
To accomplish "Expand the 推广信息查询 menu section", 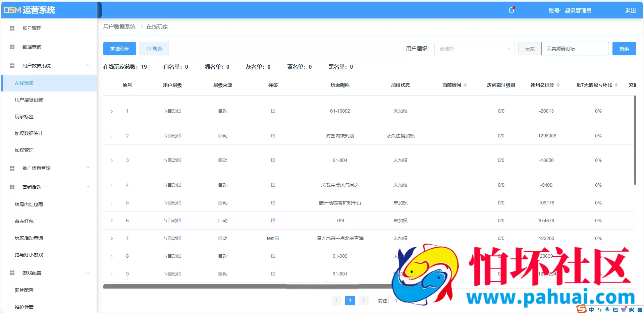I will (x=88, y=168).
